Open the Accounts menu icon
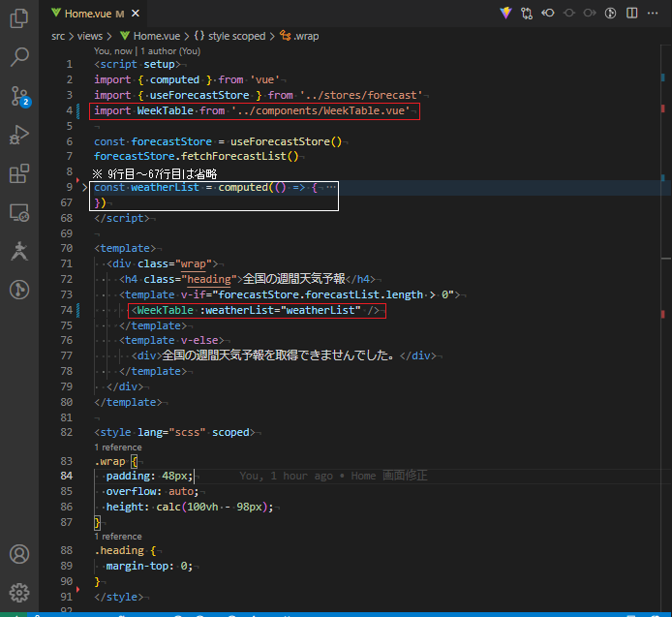Image resolution: width=672 pixels, height=617 pixels. click(19, 555)
